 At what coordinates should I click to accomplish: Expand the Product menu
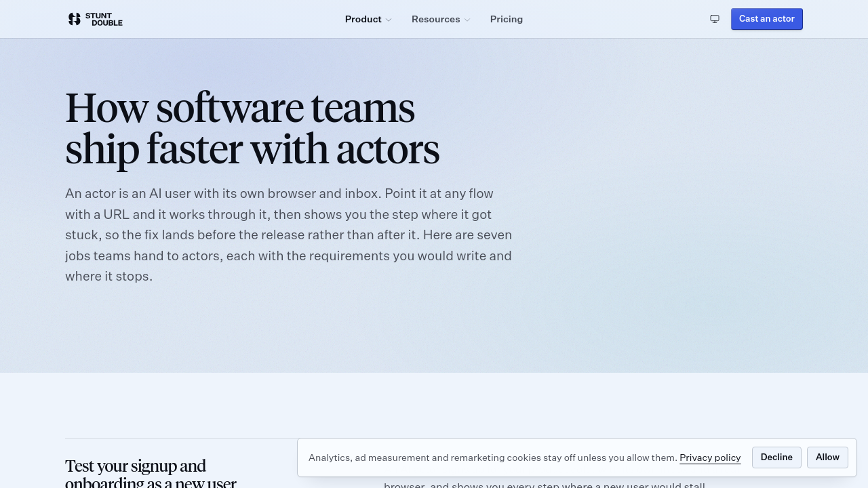click(368, 19)
